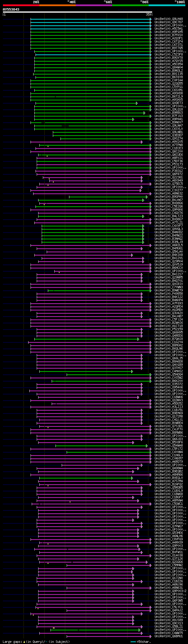Click the UniRef100_B9GVT8 label

coord(169,58)
